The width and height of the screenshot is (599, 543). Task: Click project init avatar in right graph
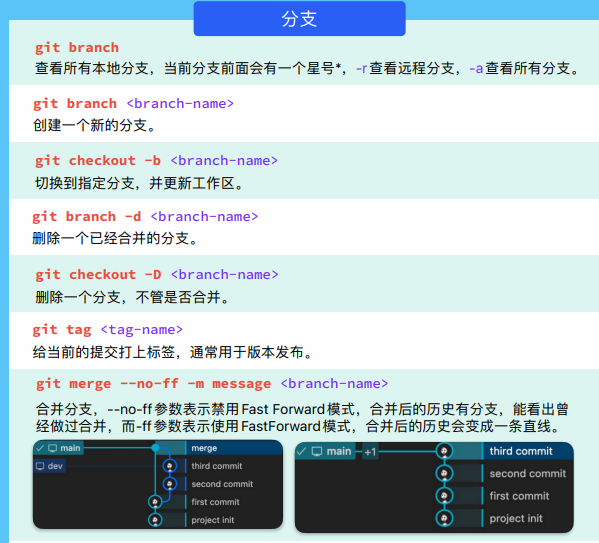(444, 519)
